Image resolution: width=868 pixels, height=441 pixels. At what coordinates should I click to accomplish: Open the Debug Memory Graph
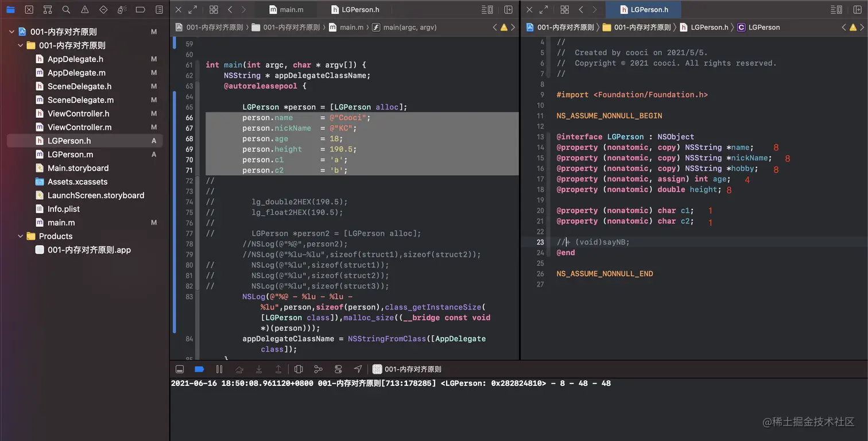click(318, 369)
